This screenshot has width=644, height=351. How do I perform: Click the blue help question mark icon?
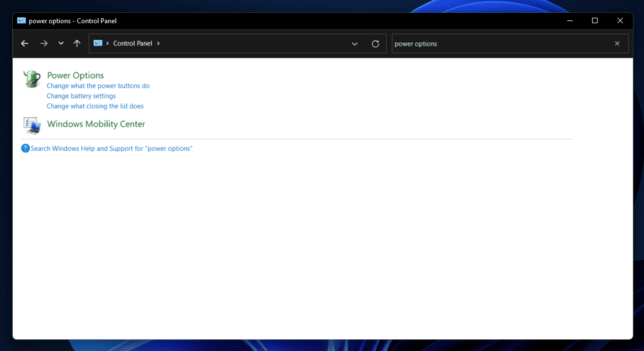click(25, 148)
